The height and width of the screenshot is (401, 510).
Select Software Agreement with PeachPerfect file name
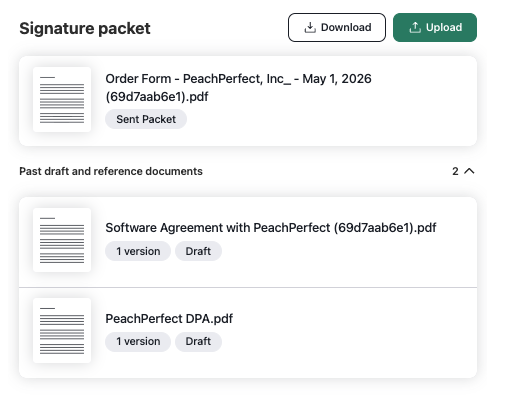pos(271,228)
